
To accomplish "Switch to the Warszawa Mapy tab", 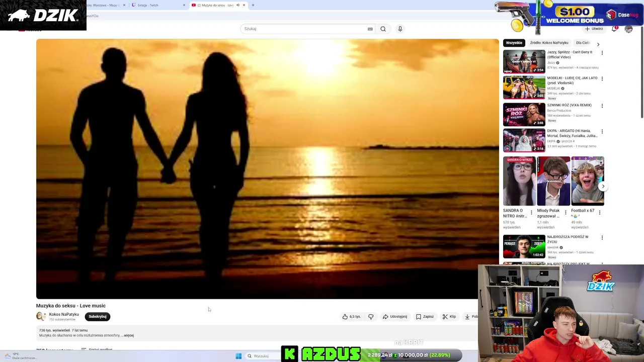I will 106,5.
